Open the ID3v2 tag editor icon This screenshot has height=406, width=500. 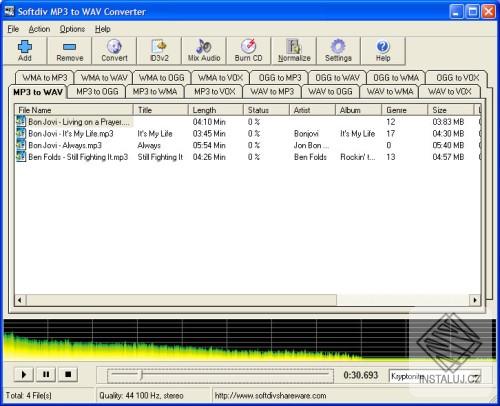[x=159, y=50]
